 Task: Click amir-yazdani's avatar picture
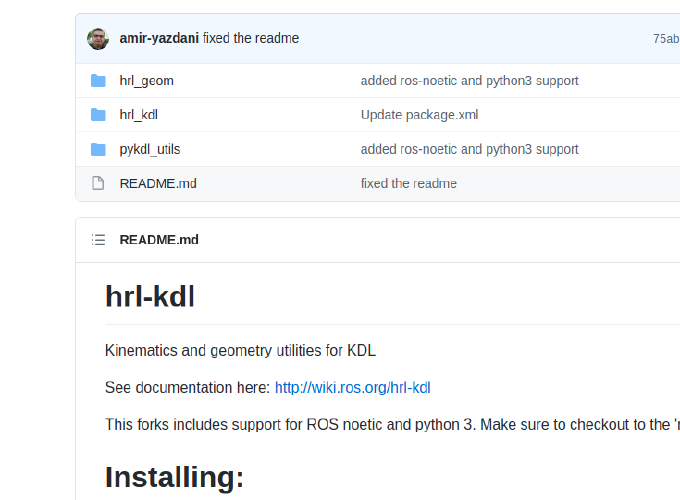tap(98, 39)
